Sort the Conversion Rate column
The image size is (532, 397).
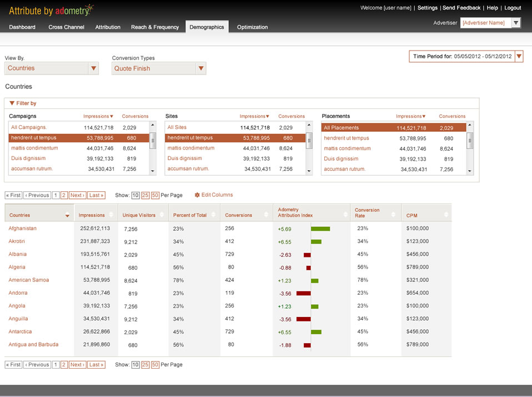(393, 215)
